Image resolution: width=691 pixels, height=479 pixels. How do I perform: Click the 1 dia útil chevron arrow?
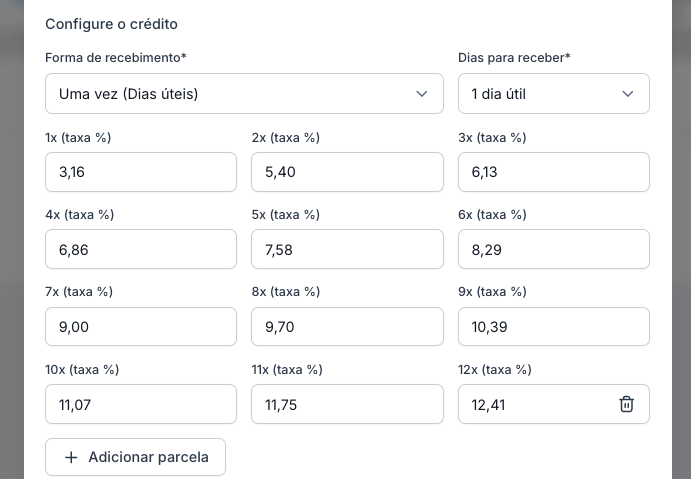628,94
